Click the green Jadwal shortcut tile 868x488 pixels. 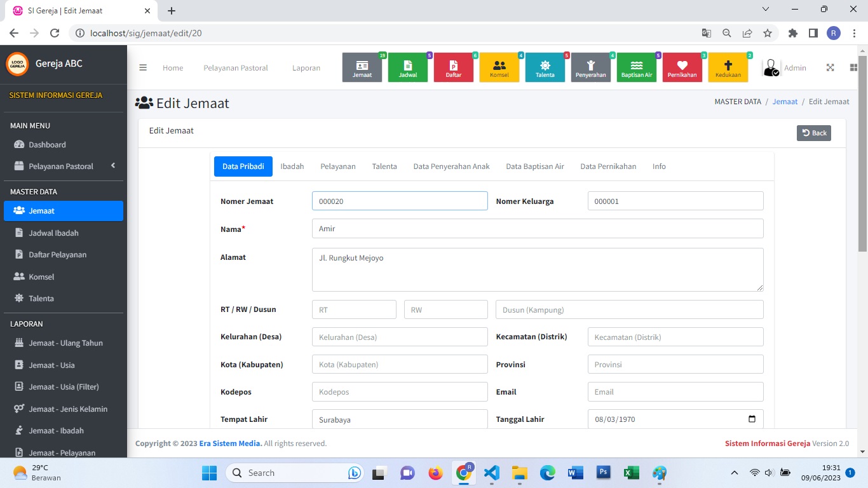(x=408, y=67)
